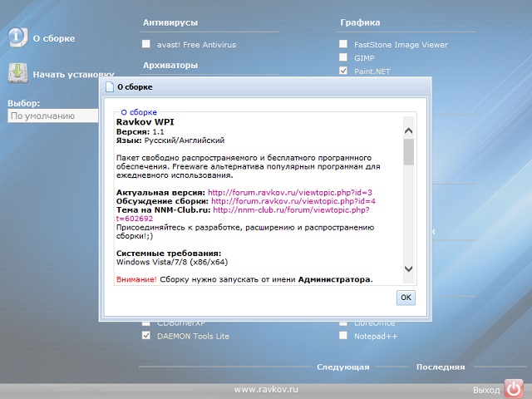Uncheck the Paint.NET checkbox

[343, 71]
